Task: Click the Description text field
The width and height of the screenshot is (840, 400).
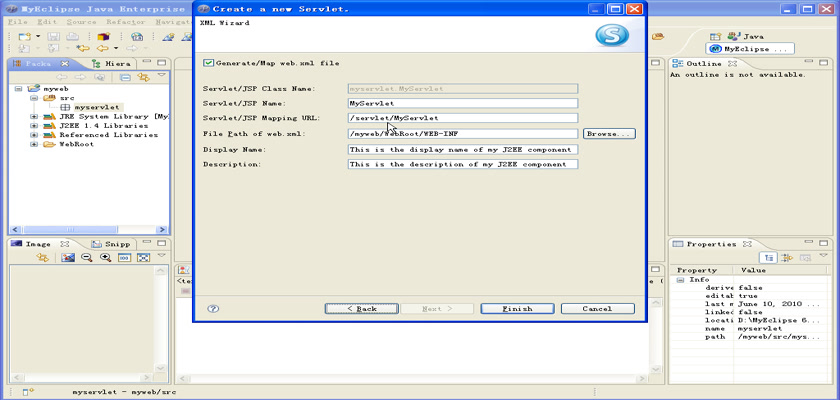Action: (x=463, y=164)
